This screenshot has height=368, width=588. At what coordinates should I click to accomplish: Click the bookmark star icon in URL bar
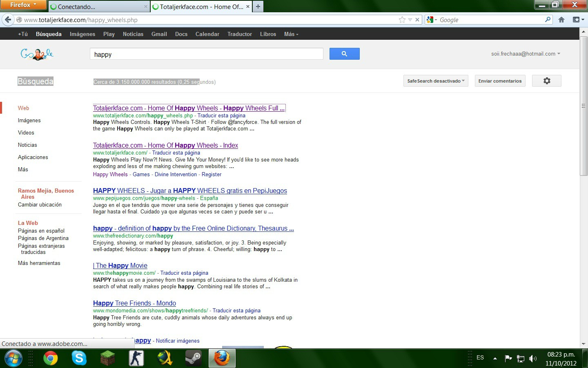coord(402,20)
